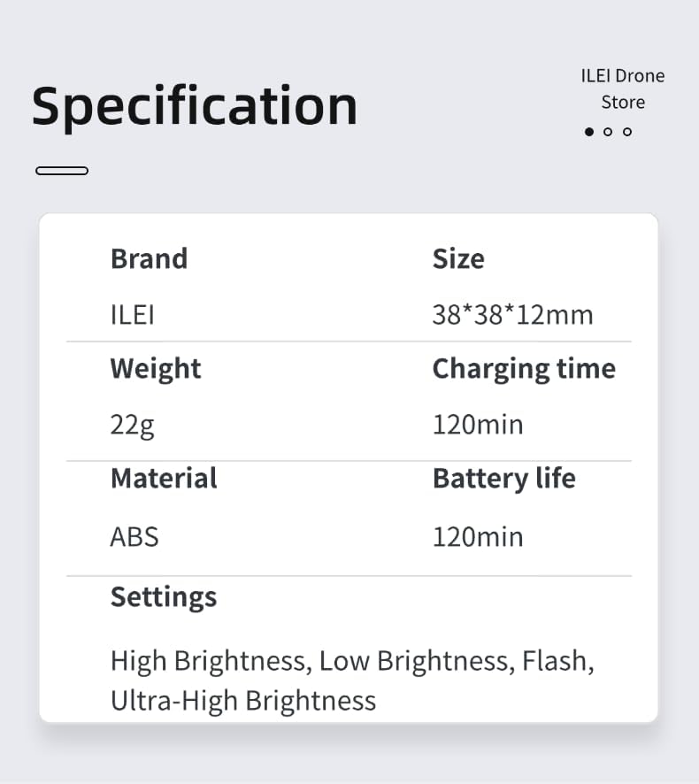699x784 pixels.
Task: Select the Brand label
Action: point(149,258)
